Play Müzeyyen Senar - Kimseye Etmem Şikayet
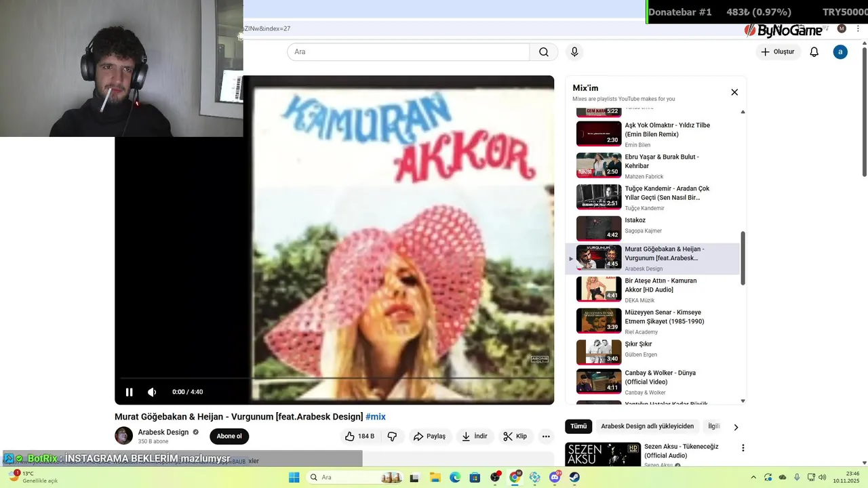Image resolution: width=868 pixels, height=488 pixels. [652, 321]
